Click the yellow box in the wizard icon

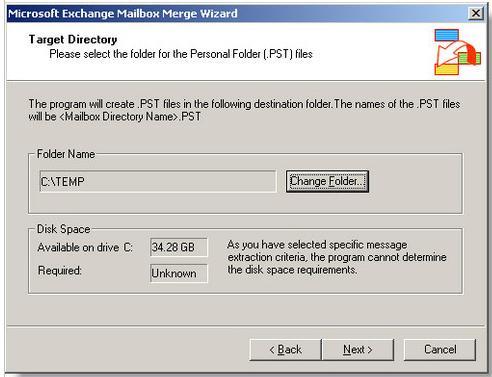click(447, 69)
